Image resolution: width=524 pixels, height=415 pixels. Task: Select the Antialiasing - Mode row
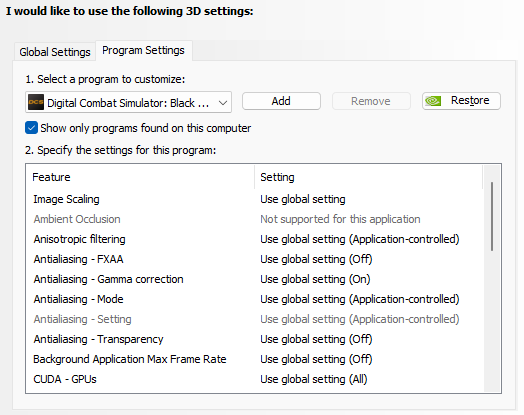coord(255,299)
